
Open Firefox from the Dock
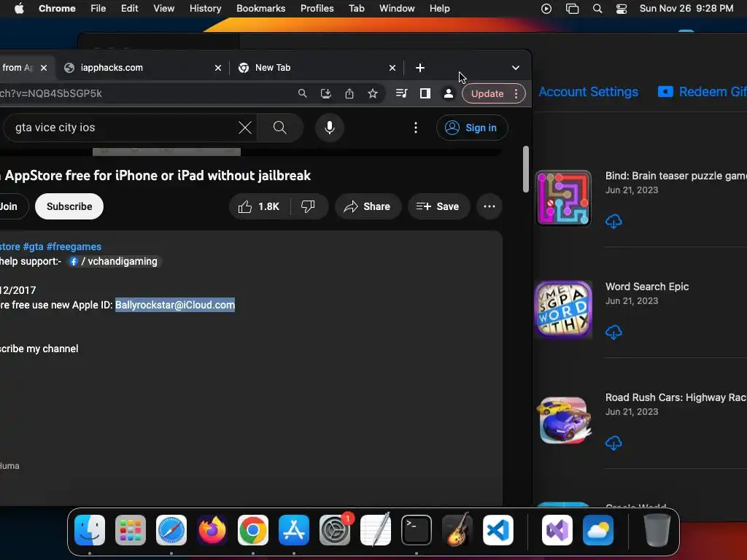212,530
